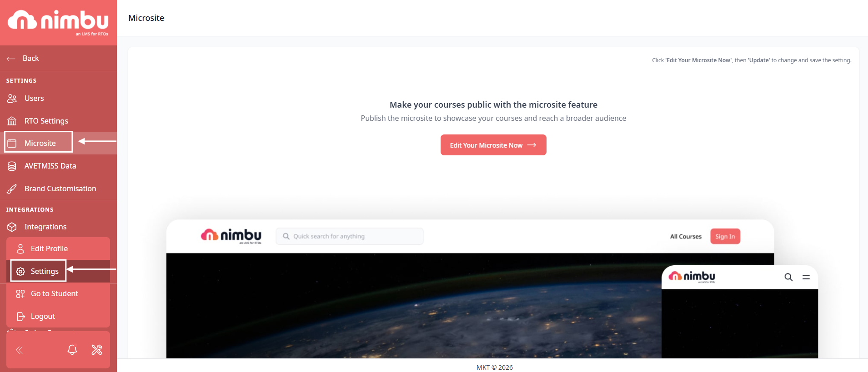Click Edit Your Microsite Now button
This screenshot has height=372, width=868.
(493, 145)
